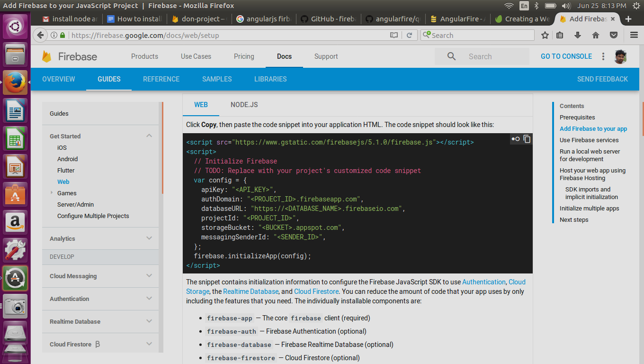644x364 pixels.
Task: Click GO TO CONSOLE
Action: pos(566,56)
